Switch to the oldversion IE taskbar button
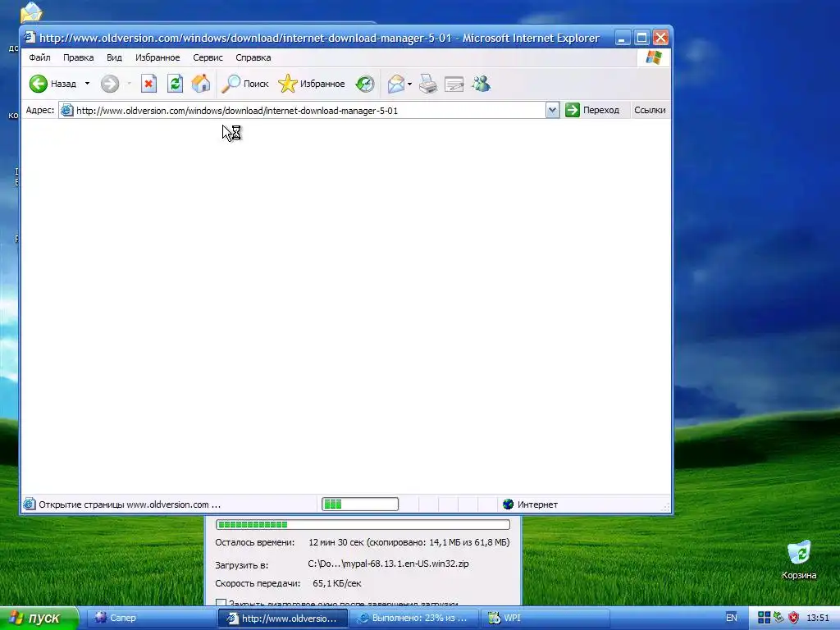840x630 pixels. click(283, 619)
